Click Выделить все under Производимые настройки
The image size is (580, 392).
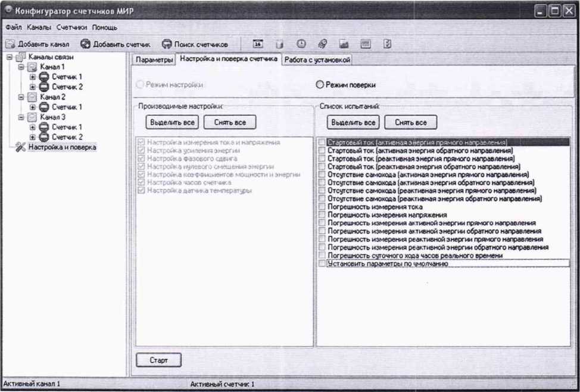[x=172, y=122]
